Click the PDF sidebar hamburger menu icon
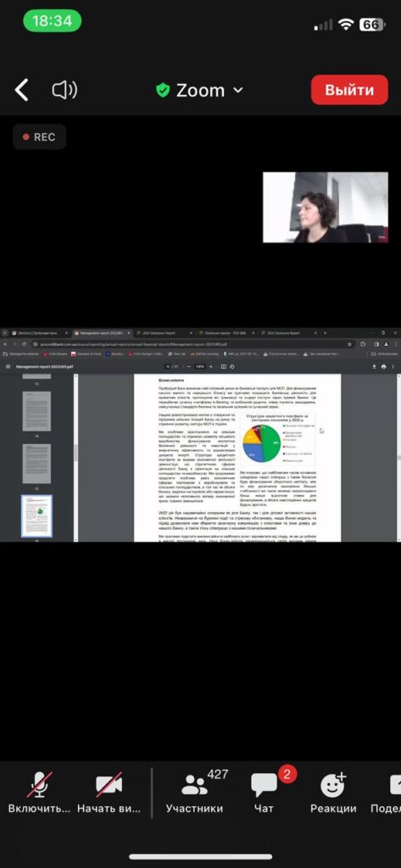 pyautogui.click(x=8, y=366)
